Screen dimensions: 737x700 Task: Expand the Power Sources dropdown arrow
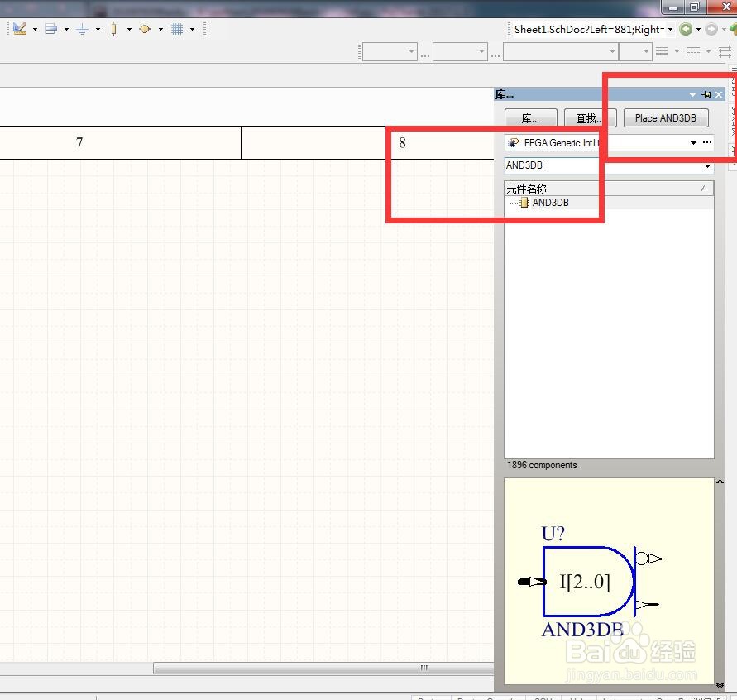[98, 29]
